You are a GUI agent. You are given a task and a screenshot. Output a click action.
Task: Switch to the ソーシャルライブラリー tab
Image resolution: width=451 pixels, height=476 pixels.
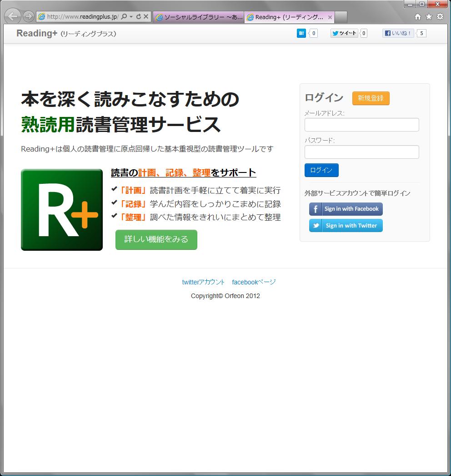tap(199, 17)
